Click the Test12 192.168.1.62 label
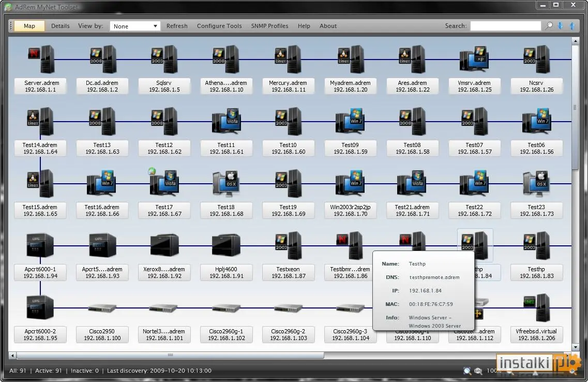Viewport: 588px width, 382px height. point(164,148)
